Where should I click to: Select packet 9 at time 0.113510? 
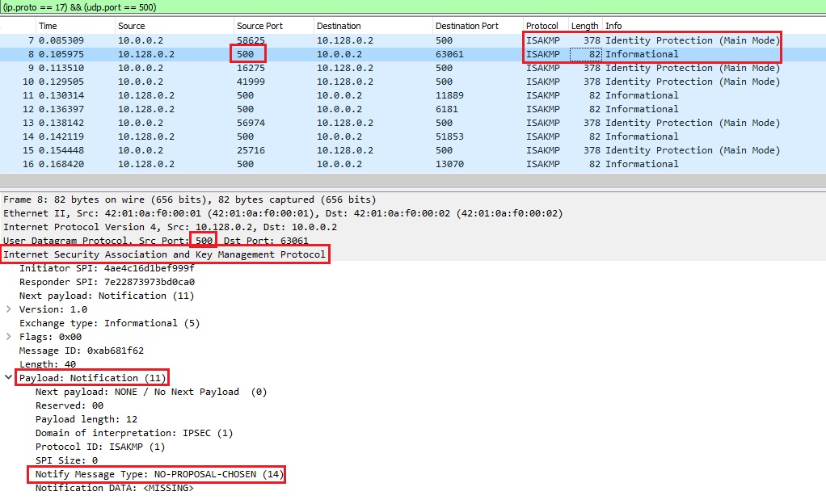pos(413,68)
